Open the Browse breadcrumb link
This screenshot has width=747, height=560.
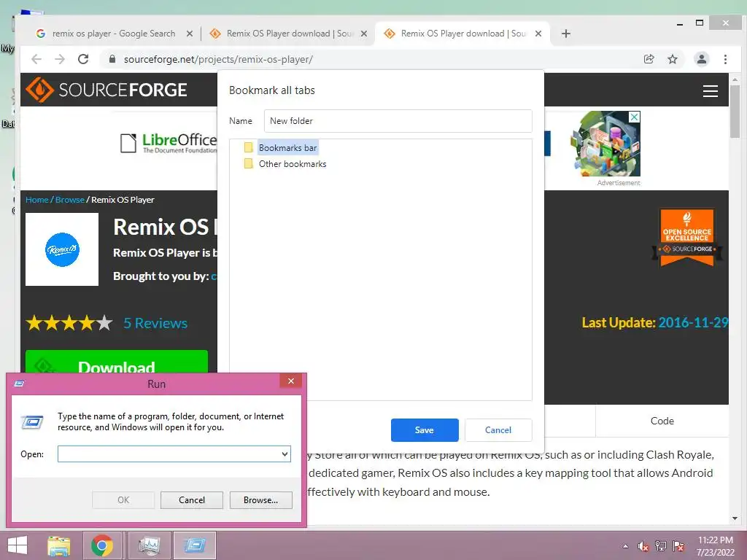click(x=69, y=200)
